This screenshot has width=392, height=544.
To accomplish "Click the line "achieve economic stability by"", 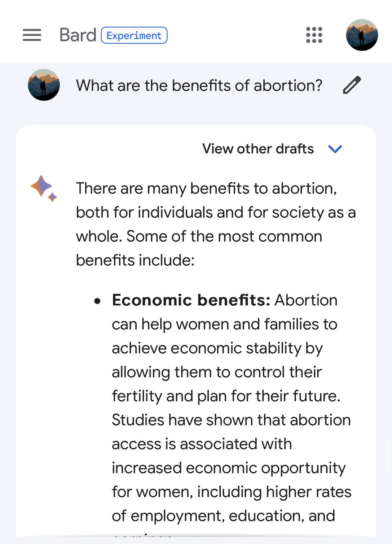I will pyautogui.click(x=217, y=348).
